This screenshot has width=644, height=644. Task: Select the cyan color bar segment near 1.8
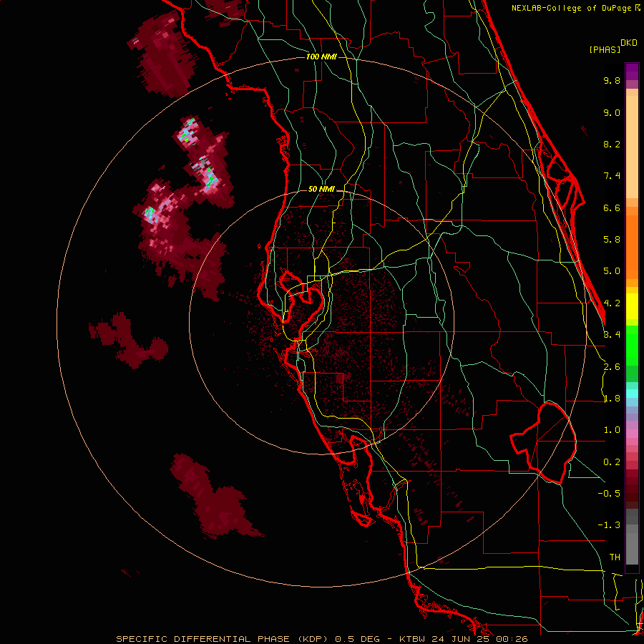[x=632, y=394]
